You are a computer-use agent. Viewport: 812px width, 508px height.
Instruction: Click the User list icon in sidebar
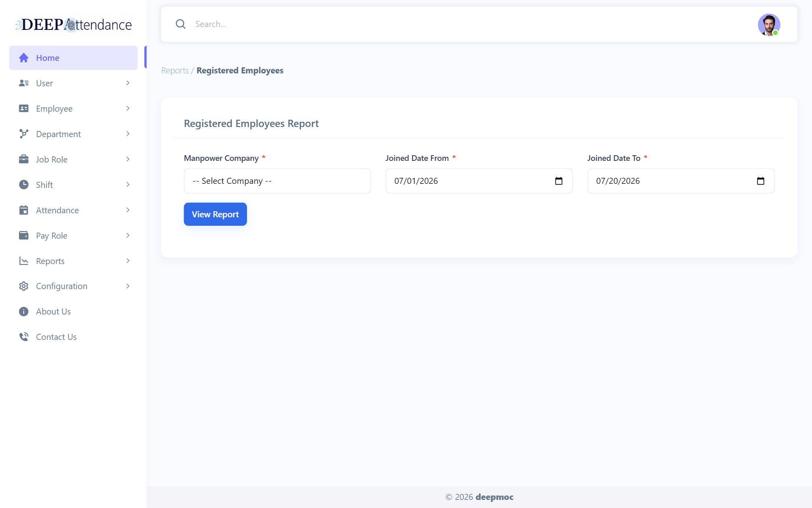pos(24,83)
